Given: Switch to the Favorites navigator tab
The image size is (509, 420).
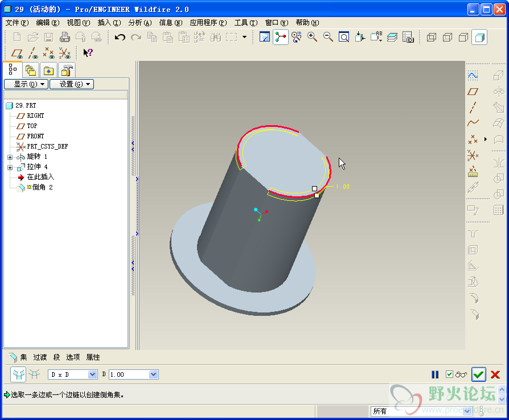Looking at the screenshot, I should [x=48, y=70].
